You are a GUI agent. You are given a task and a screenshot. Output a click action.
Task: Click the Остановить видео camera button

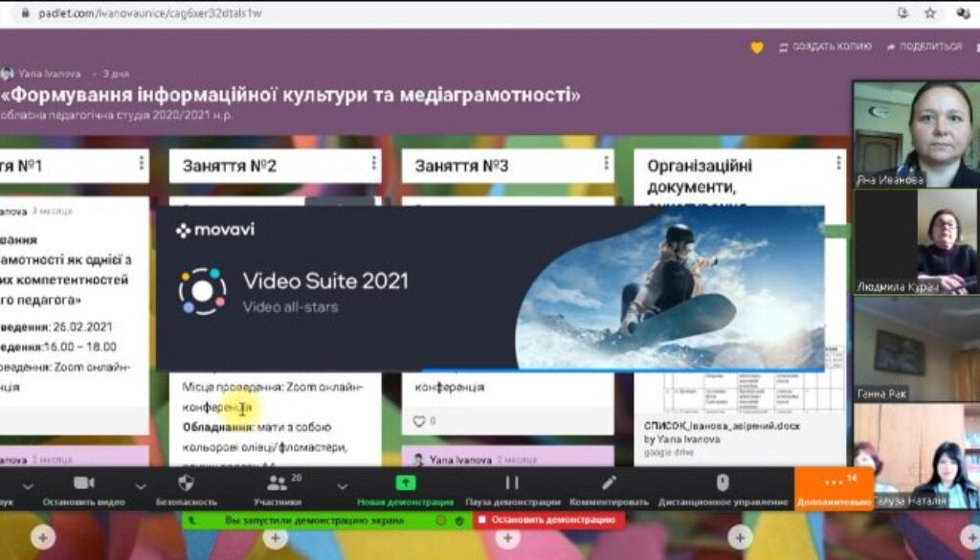pyautogui.click(x=84, y=489)
